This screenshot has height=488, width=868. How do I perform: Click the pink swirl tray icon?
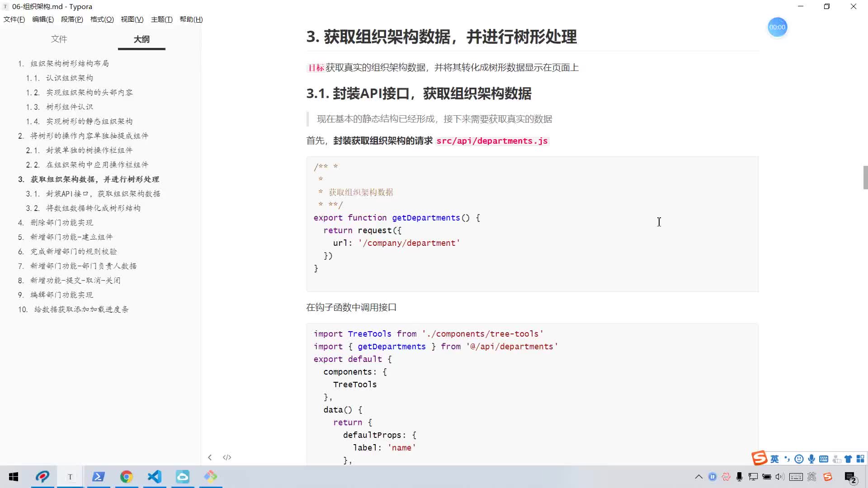pyautogui.click(x=726, y=477)
